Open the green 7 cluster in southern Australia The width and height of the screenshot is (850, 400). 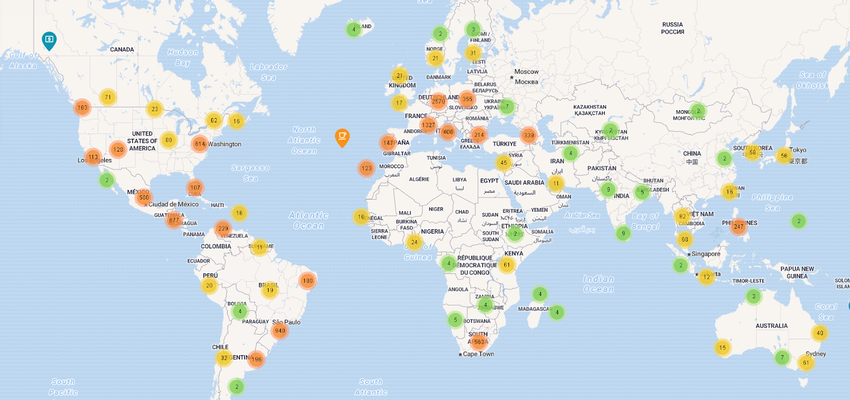[x=782, y=358]
